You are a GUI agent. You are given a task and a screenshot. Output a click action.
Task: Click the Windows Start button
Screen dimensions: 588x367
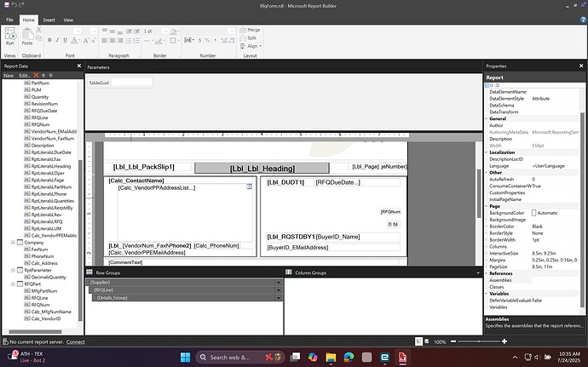(x=185, y=358)
